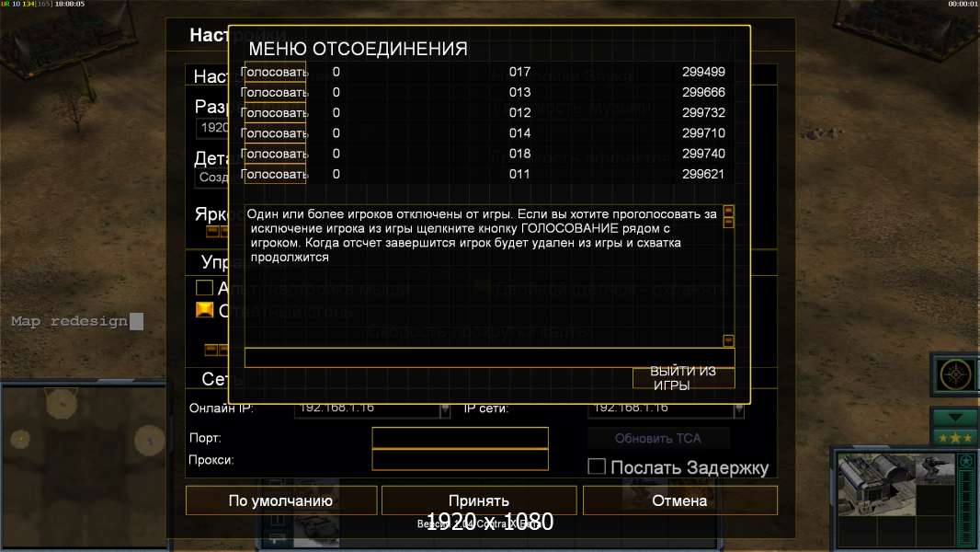Click Голосовать next to player 012

[274, 113]
